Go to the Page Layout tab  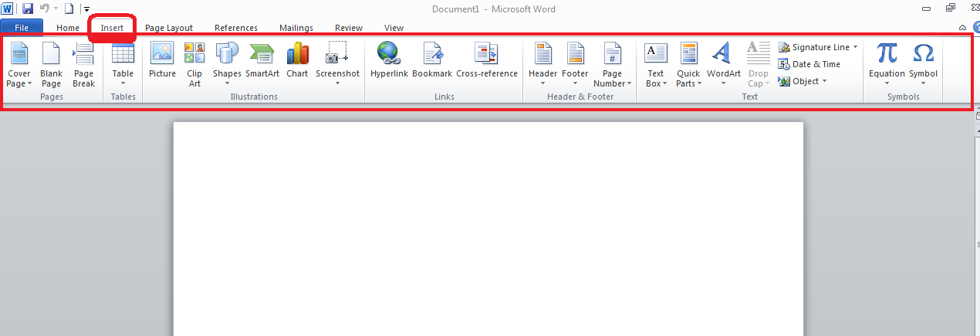pos(169,28)
